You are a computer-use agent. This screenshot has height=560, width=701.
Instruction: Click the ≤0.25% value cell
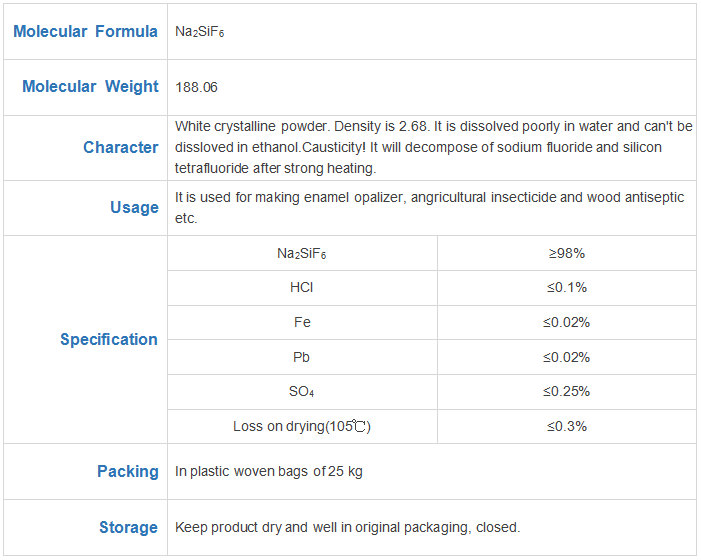[x=567, y=392]
